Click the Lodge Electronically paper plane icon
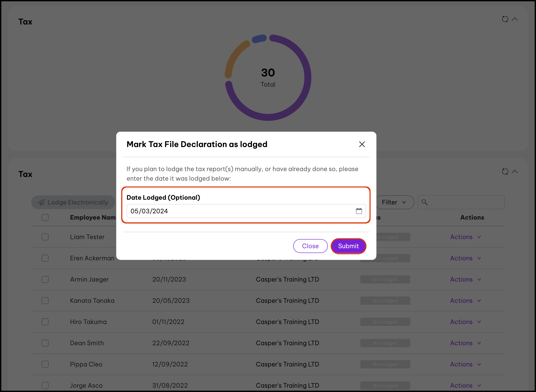This screenshot has width=536, height=392. pyautogui.click(x=41, y=202)
